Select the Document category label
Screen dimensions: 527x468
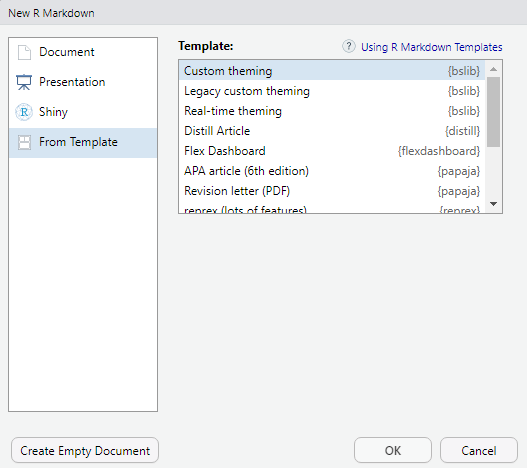pos(67,52)
